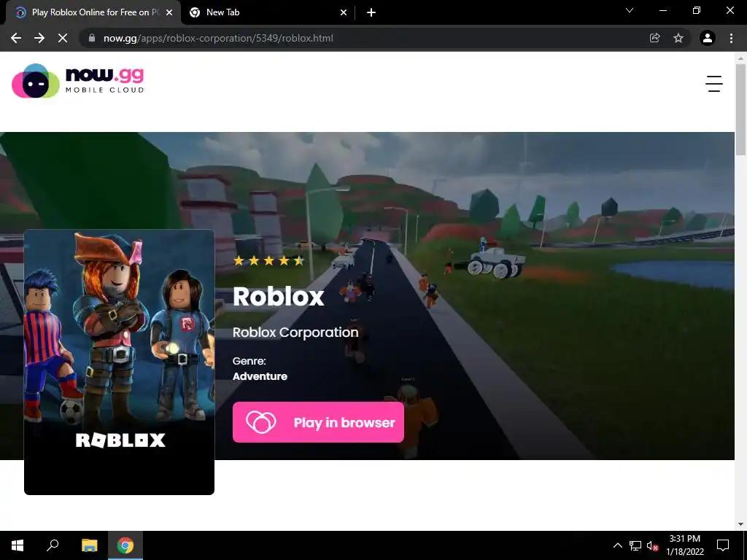Expand the tab search chevron

(630, 10)
